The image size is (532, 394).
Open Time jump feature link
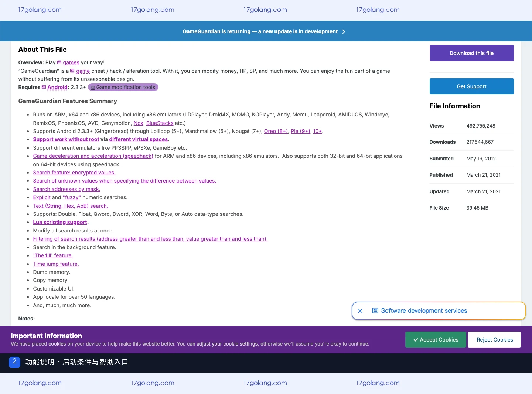click(x=56, y=264)
